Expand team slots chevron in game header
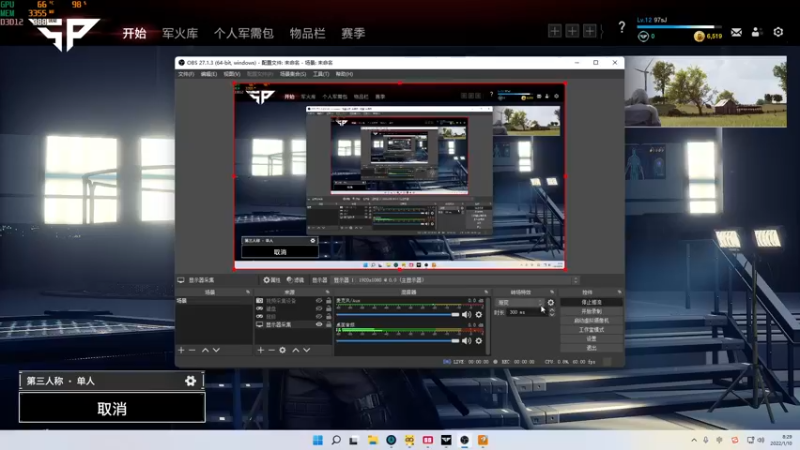This screenshot has width=800, height=450. (602, 31)
